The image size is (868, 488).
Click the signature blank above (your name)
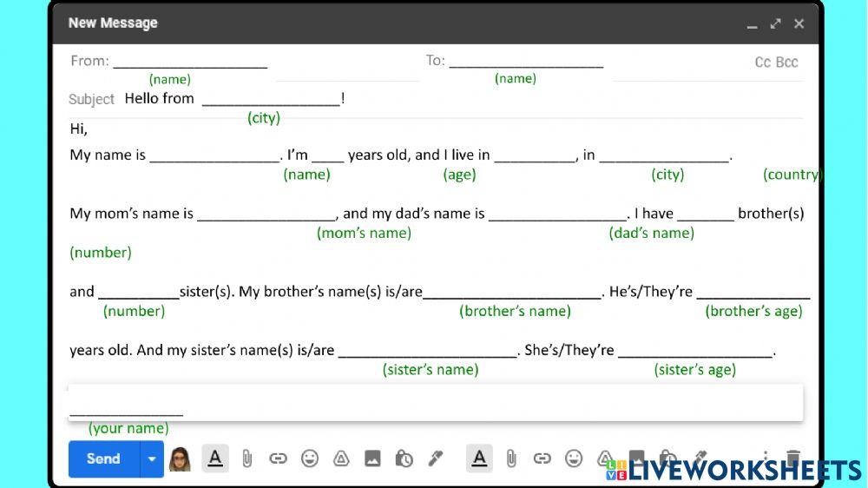126,409
